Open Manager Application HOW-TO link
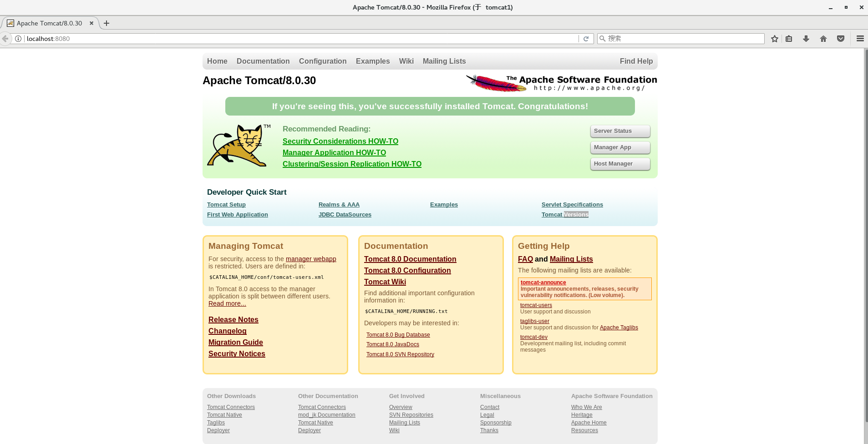 pyautogui.click(x=334, y=153)
